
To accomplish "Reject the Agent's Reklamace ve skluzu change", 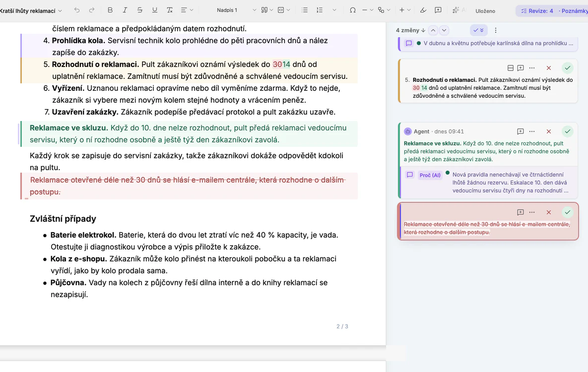I will click(549, 131).
